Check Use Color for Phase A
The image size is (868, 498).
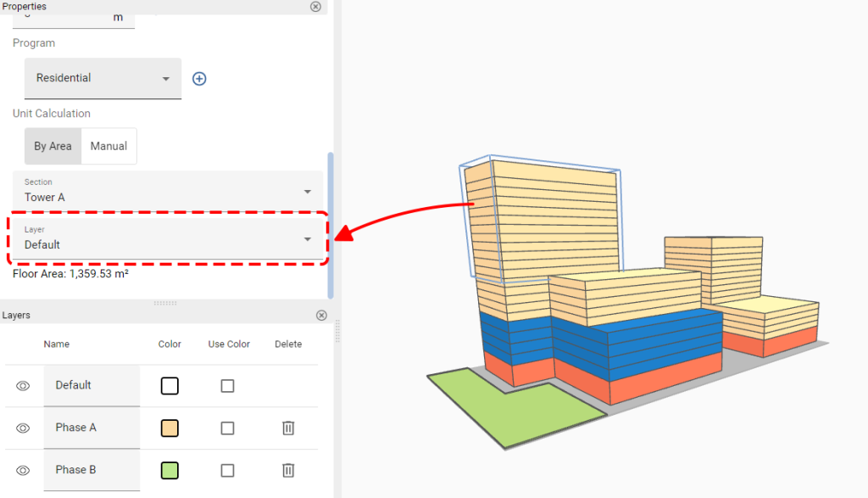tap(227, 428)
